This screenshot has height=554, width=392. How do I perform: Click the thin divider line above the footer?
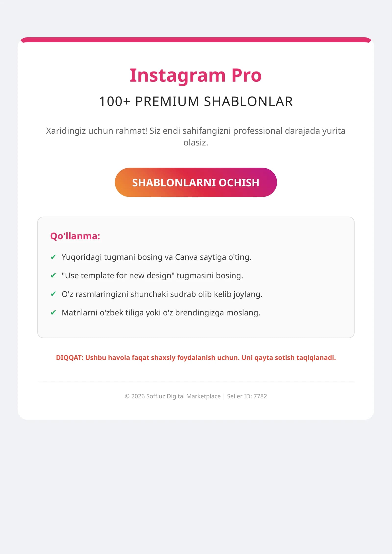point(196,382)
